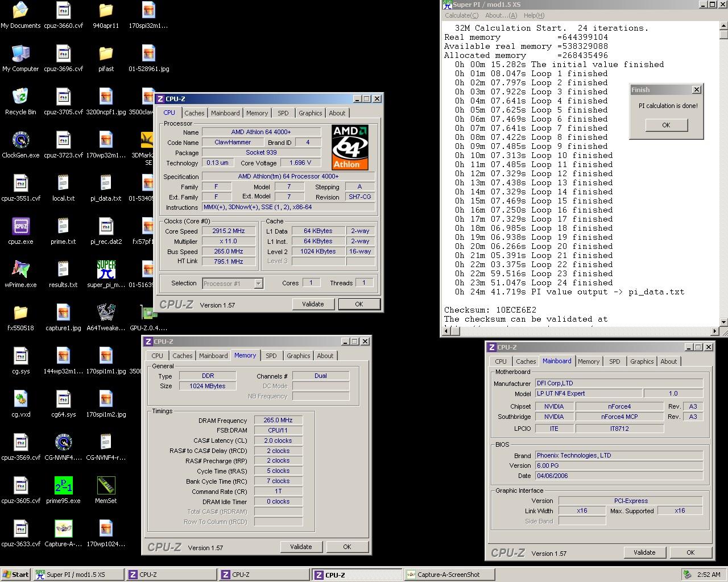The image size is (728, 582).
Task: Click the taskbar clock showing 2:52 AM
Action: (x=709, y=575)
